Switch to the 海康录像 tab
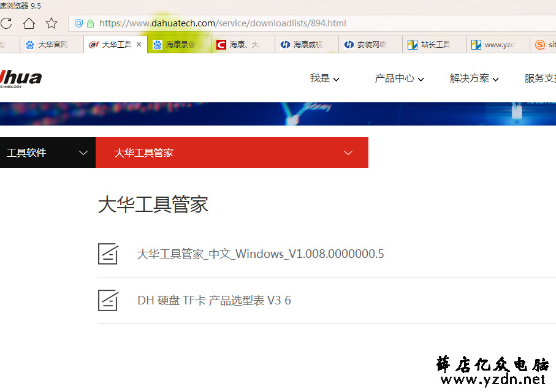The image size is (556, 392). click(179, 45)
